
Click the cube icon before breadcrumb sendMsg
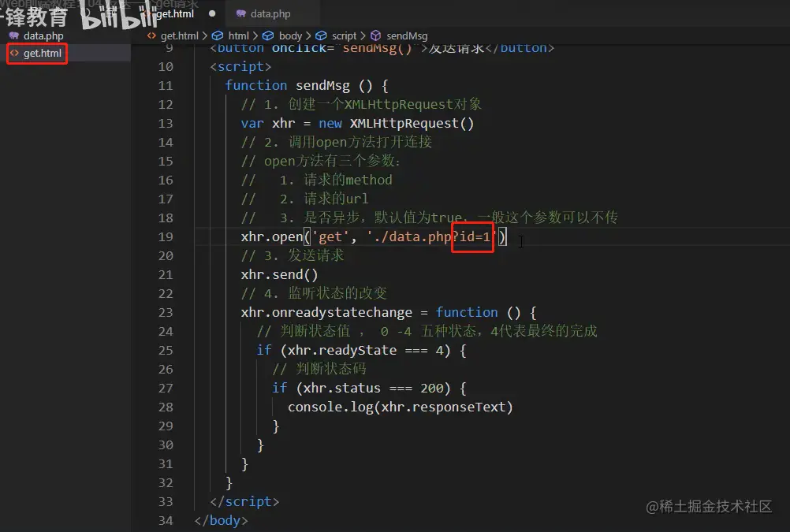pos(376,35)
